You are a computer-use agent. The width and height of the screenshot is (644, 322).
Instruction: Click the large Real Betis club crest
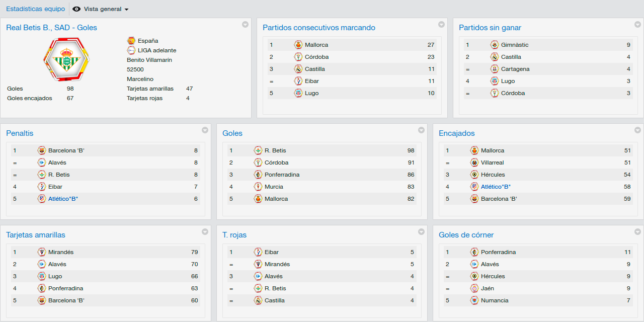pyautogui.click(x=66, y=59)
